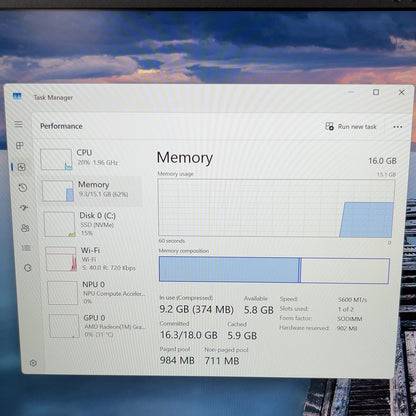
Task: Click the Memory composition bar
Action: click(274, 270)
